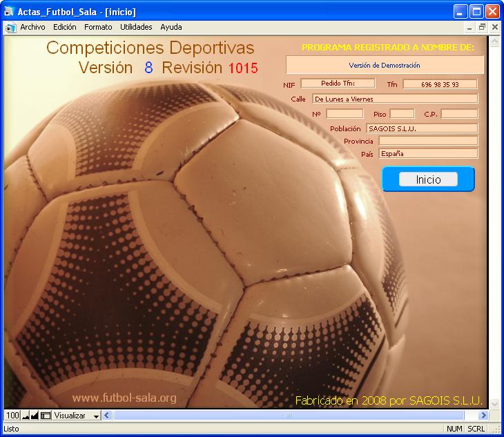Screen dimensions: 504x437
Task: Click the horizontal scrollbar thumb
Action: tap(289, 416)
